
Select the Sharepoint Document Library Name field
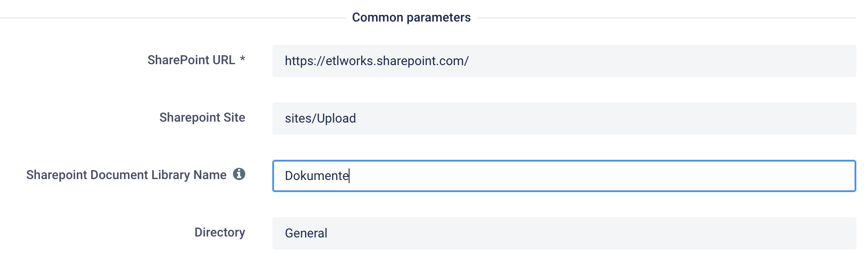click(x=564, y=176)
